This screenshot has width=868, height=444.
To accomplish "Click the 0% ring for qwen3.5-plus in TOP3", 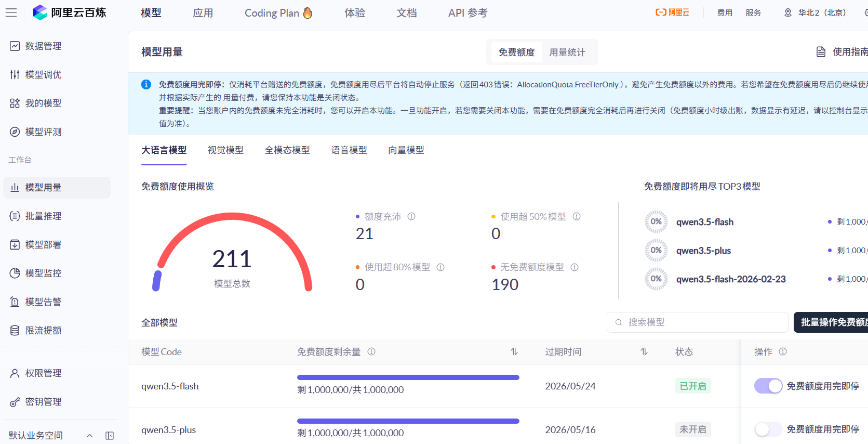I will 657,251.
